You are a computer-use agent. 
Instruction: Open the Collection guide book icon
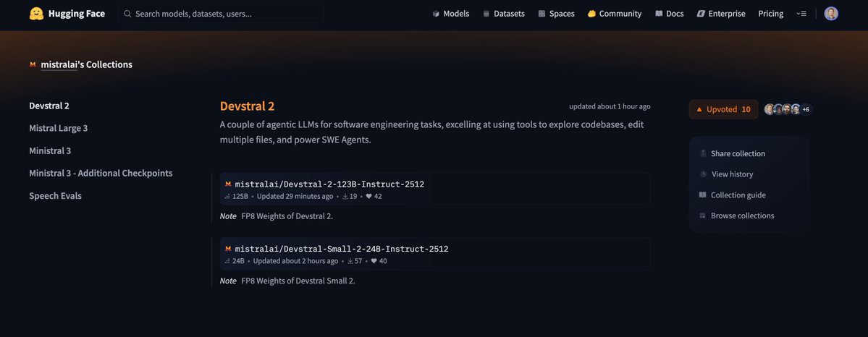pos(703,195)
